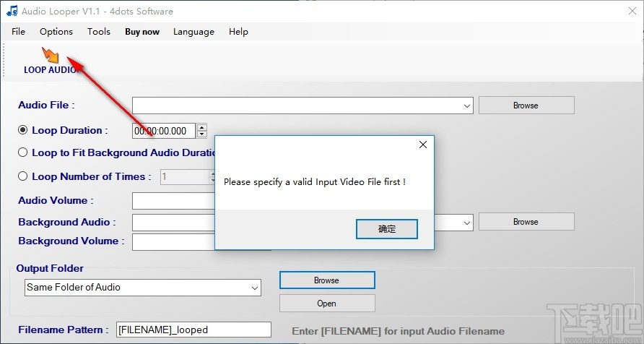Image resolution: width=644 pixels, height=344 pixels.
Task: Close the Audio Looper window
Action: [632, 11]
